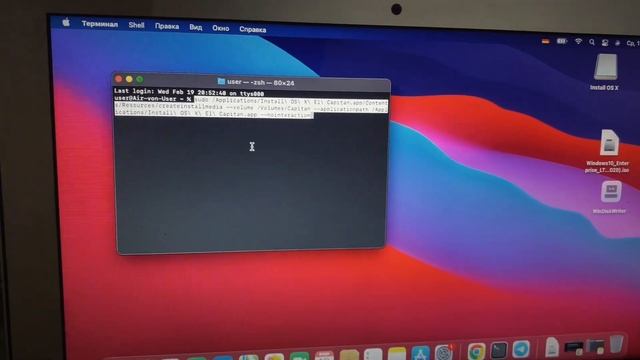640x360 pixels.
Task: Open Telegram from the Dock
Action: 521,349
